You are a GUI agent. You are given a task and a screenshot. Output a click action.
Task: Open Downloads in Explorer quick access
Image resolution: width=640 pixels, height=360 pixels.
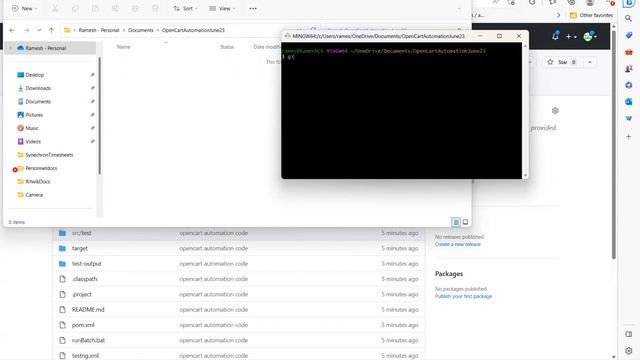(x=38, y=88)
